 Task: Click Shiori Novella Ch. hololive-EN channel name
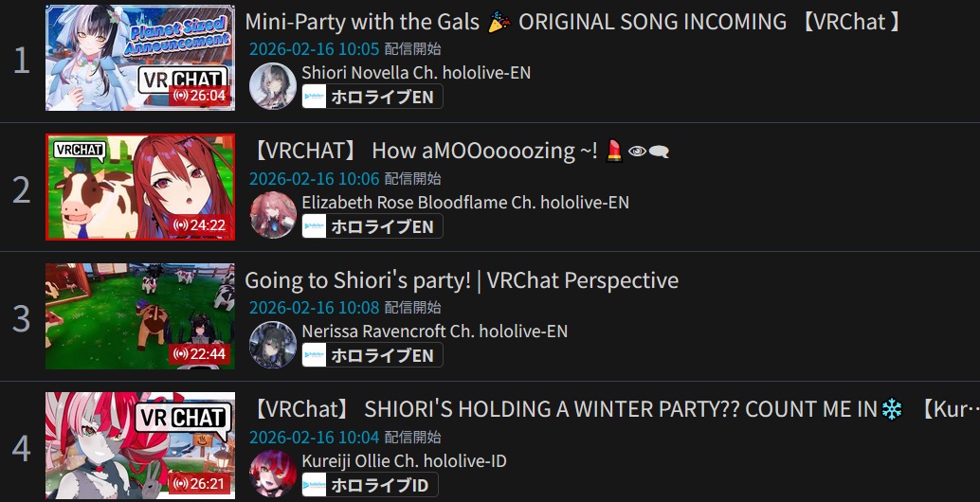416,73
